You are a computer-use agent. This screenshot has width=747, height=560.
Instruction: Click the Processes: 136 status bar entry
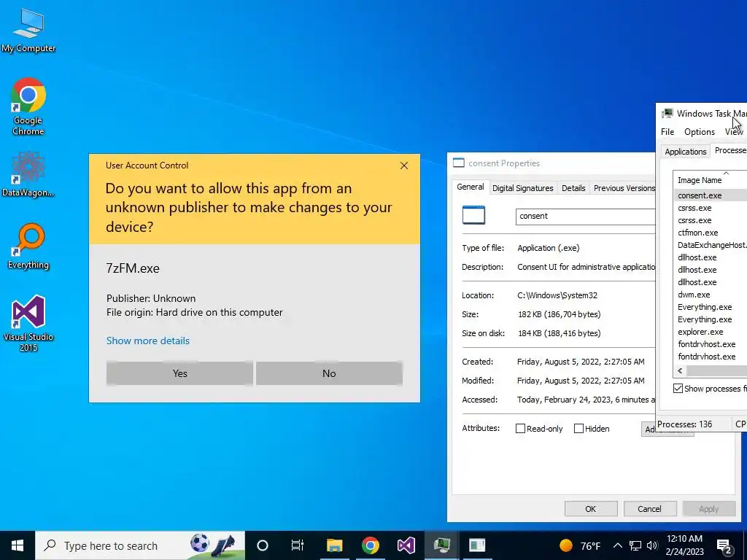tap(684, 424)
